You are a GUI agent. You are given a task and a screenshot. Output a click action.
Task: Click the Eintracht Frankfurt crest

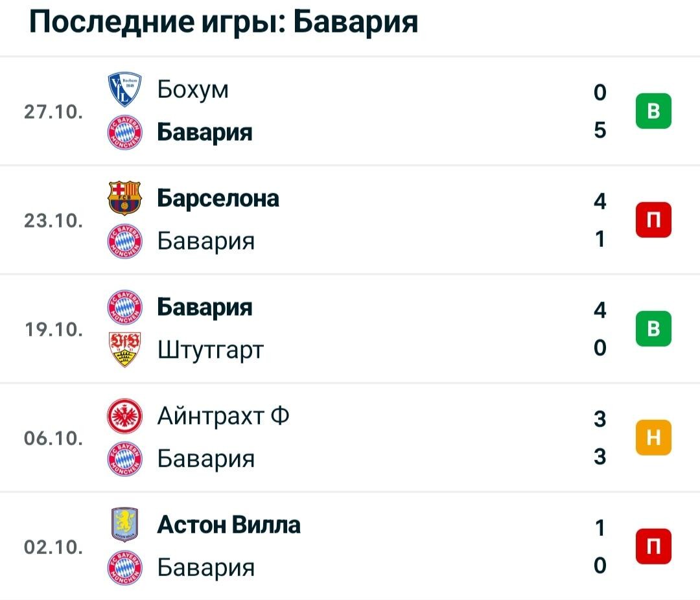[125, 416]
